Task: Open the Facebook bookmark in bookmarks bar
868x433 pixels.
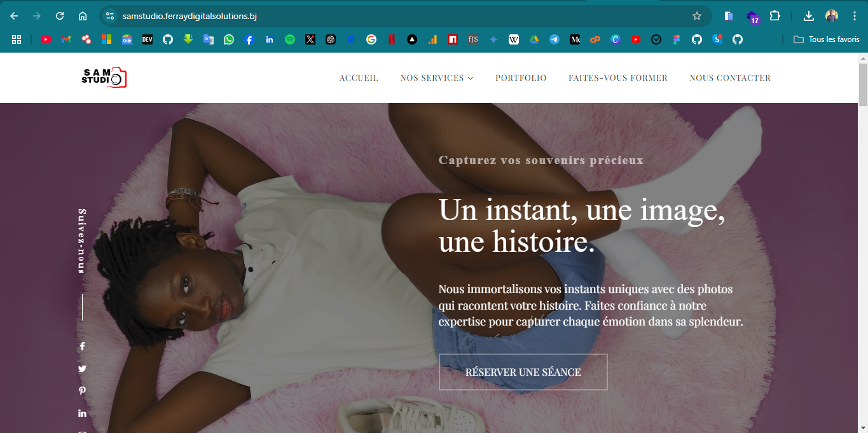Action: pos(249,39)
